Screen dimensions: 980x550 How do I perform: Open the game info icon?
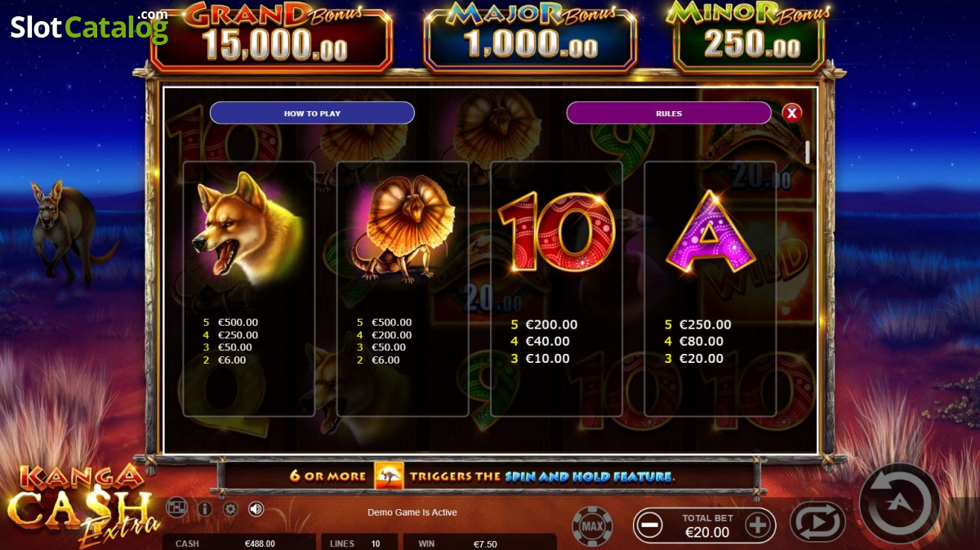coord(205,509)
